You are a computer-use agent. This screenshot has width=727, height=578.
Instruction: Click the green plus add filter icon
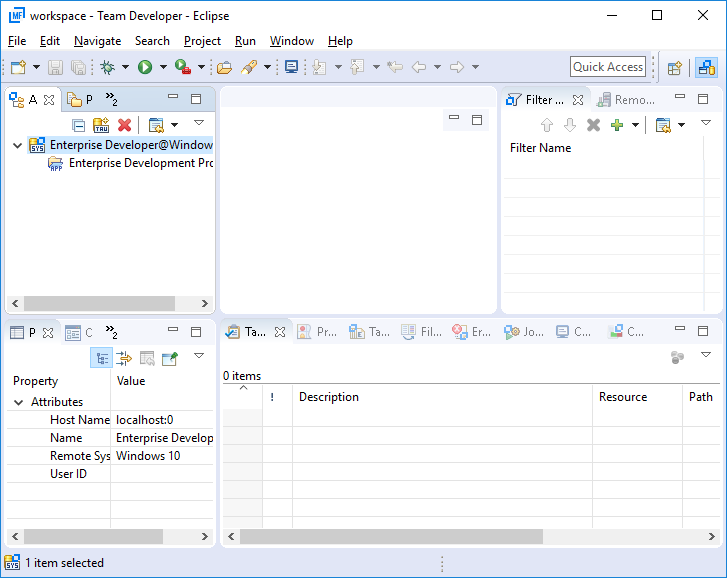point(616,125)
